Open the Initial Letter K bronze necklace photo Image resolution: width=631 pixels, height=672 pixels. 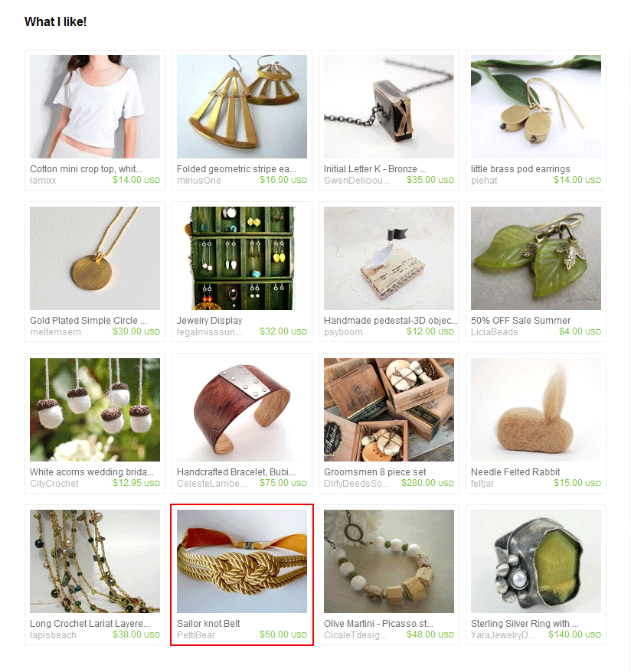[389, 106]
